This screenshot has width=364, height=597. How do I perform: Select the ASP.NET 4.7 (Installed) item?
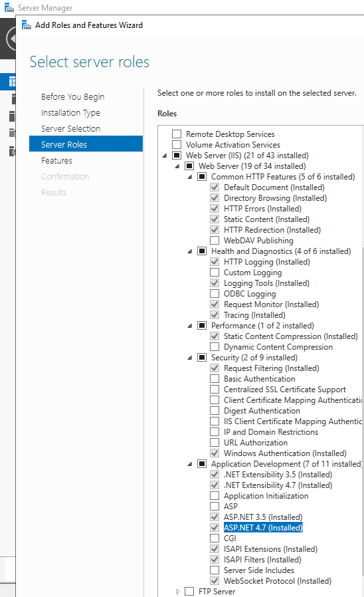263,528
